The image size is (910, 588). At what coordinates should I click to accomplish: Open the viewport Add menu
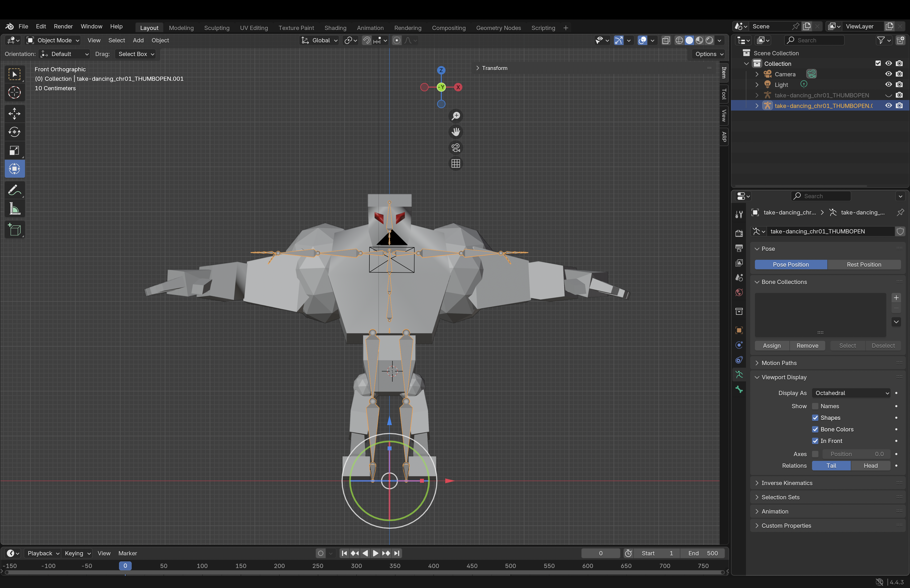pyautogui.click(x=138, y=40)
